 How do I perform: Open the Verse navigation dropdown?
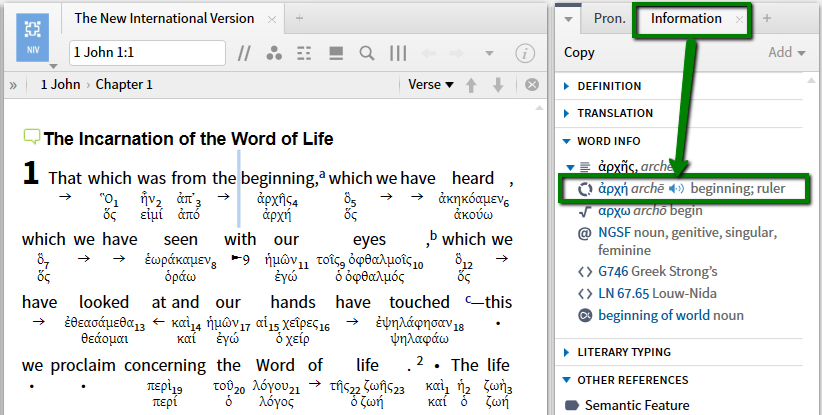click(x=431, y=84)
